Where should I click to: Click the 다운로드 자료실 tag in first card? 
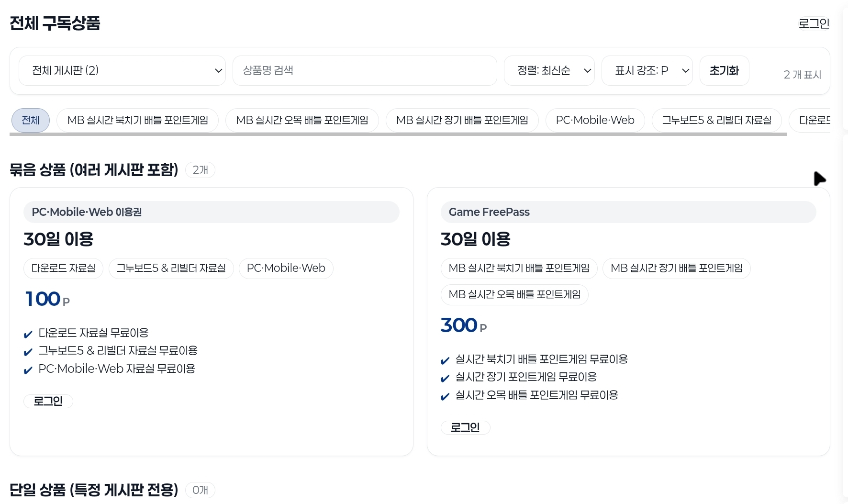click(x=63, y=268)
